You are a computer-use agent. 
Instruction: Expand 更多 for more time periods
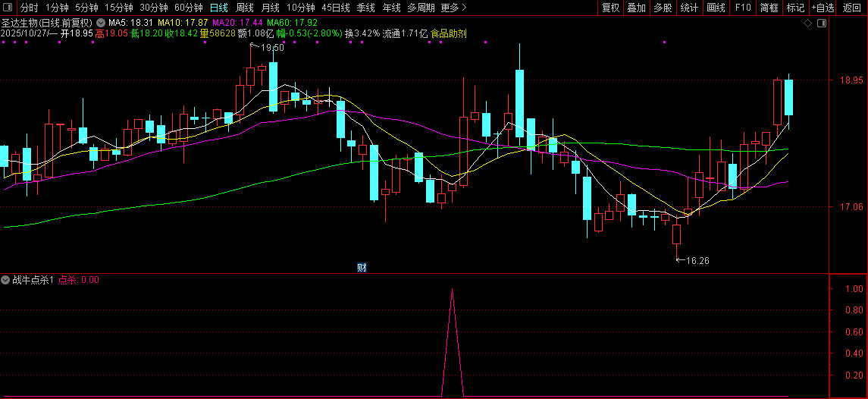[453, 8]
